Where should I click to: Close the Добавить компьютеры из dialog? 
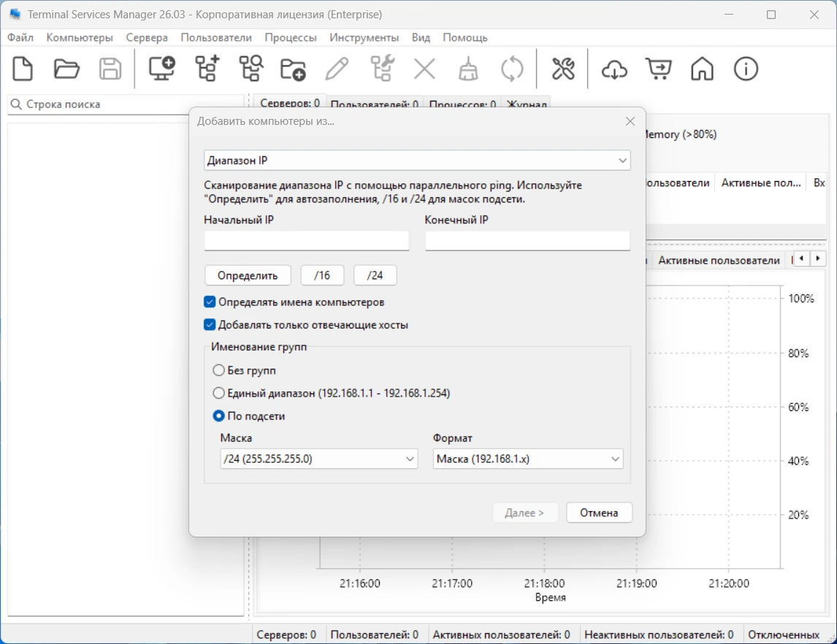click(630, 121)
